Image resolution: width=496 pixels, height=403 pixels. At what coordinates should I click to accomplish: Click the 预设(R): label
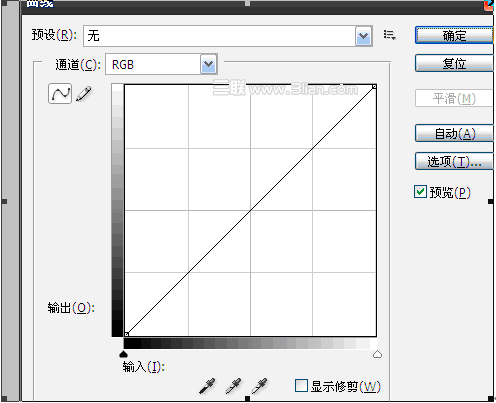point(54,35)
